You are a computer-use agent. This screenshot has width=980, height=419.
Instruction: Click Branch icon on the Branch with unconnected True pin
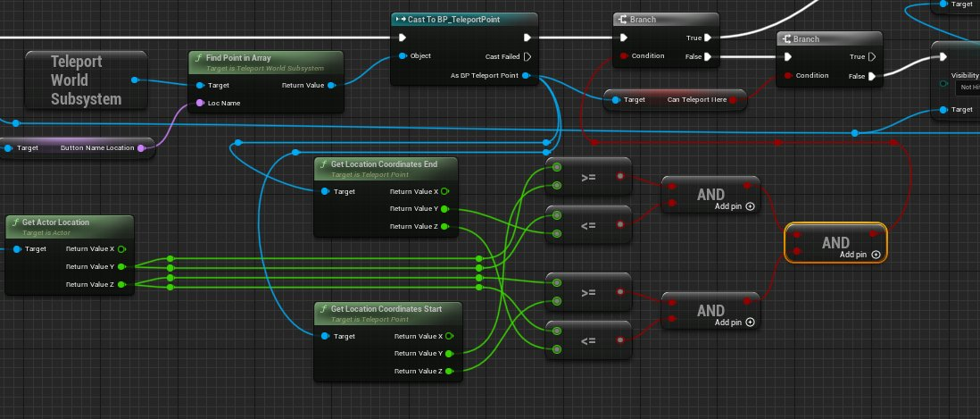pos(785,38)
